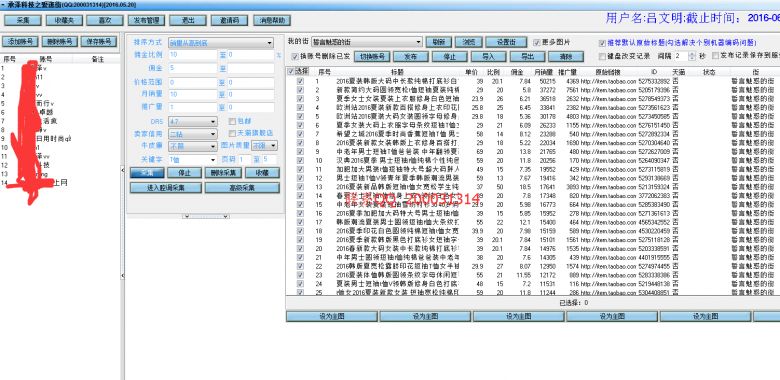Click 添加账号 to add an account
Image resolution: width=780 pixels, height=380 pixels.
coord(20,42)
